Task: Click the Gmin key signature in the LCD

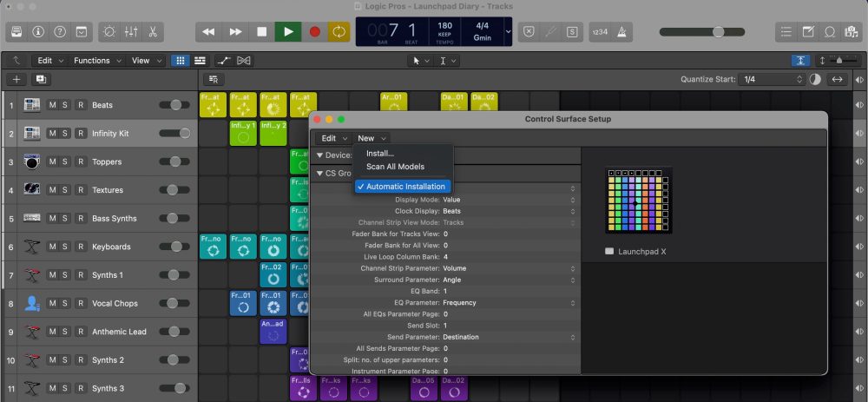Action: [x=482, y=38]
